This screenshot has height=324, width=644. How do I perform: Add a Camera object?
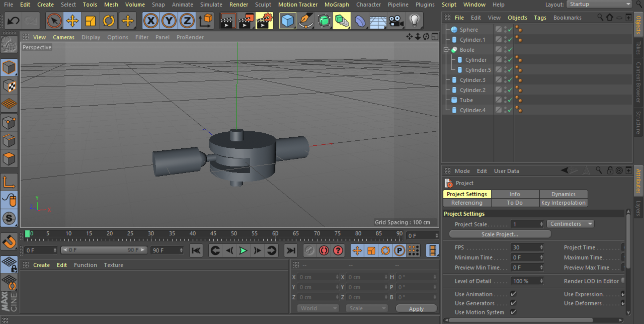click(396, 21)
